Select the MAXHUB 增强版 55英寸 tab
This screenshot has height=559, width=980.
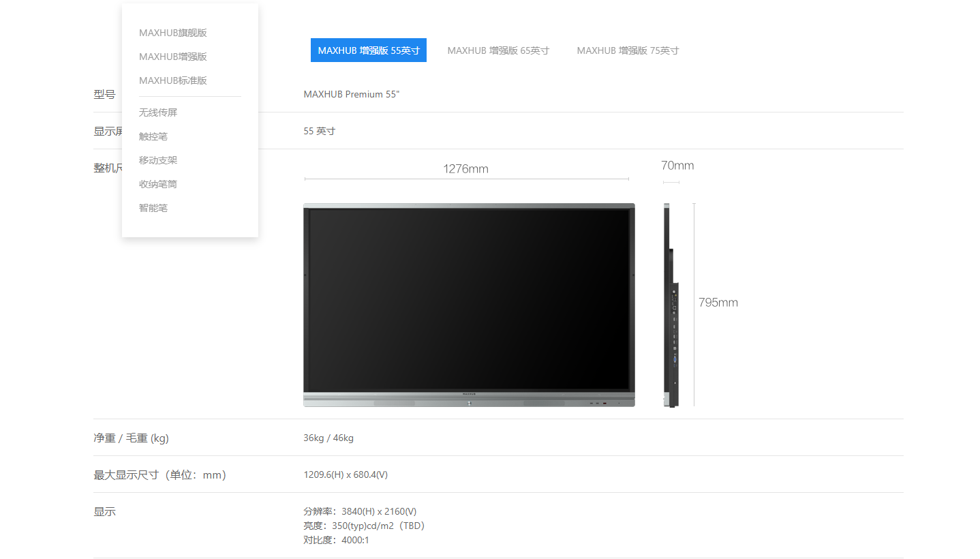[368, 50]
